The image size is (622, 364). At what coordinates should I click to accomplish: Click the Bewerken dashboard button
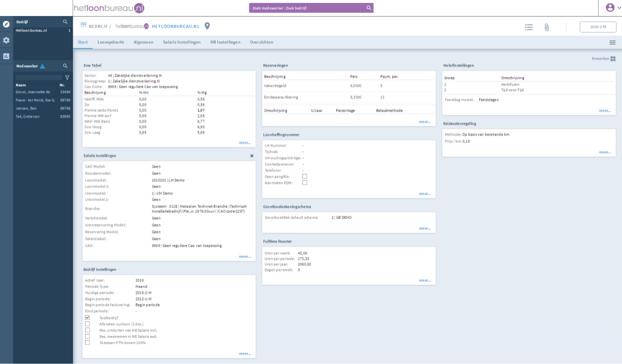(x=603, y=59)
